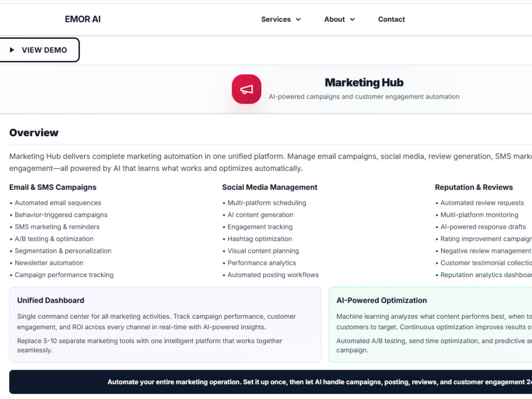Screen dimensions: 532x399
Task: Click 'Replace 5-10 separate marketing tools' paragraph
Action: (149, 345)
